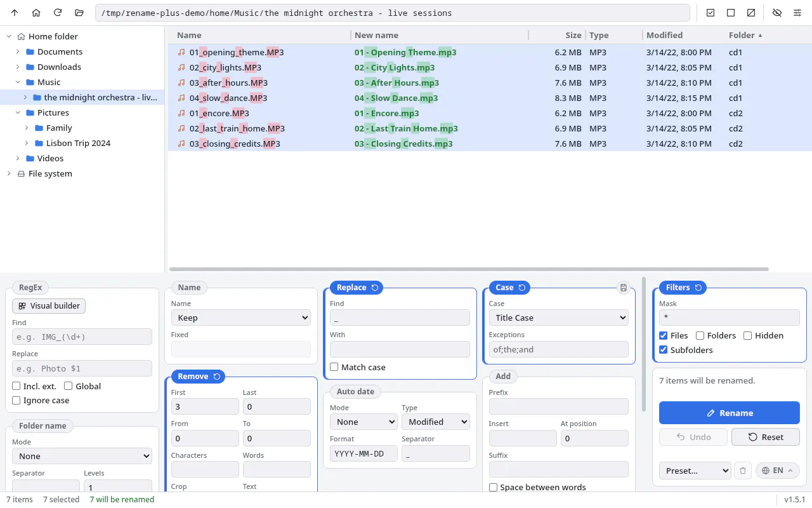Open the RegEx Visual builder

pyautogui.click(x=49, y=306)
